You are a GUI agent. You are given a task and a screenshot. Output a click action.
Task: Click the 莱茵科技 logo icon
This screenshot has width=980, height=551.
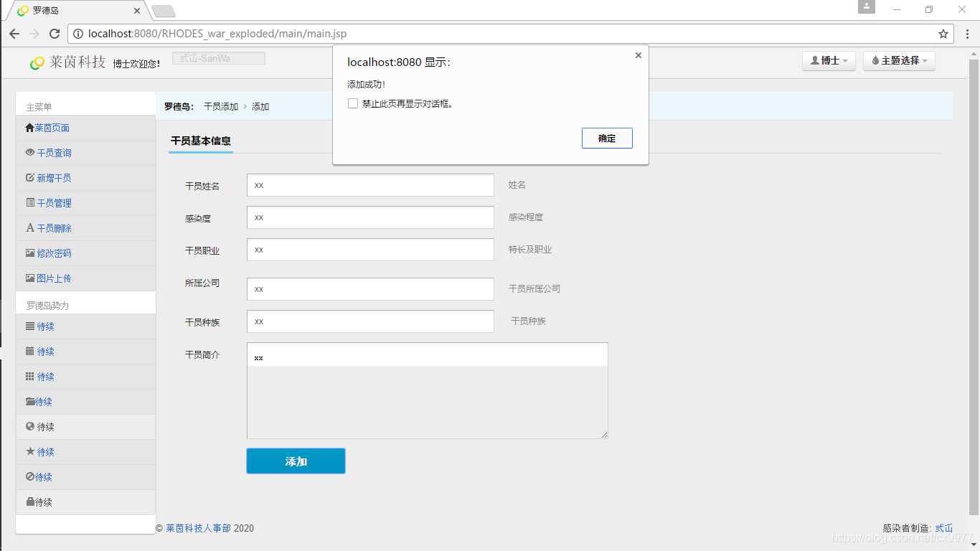coord(37,63)
